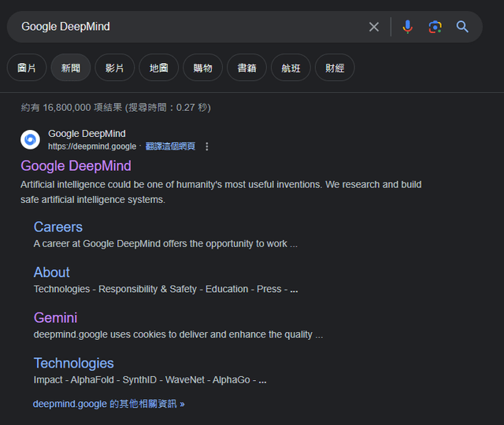Start voice search with the microphone icon
The image size is (504, 425).
click(x=407, y=27)
